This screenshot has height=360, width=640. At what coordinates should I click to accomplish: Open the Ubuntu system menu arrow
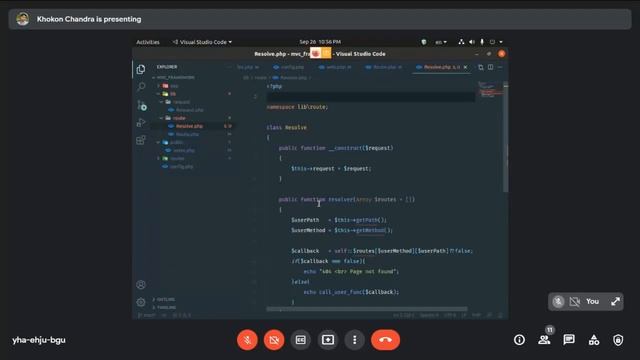(x=501, y=42)
